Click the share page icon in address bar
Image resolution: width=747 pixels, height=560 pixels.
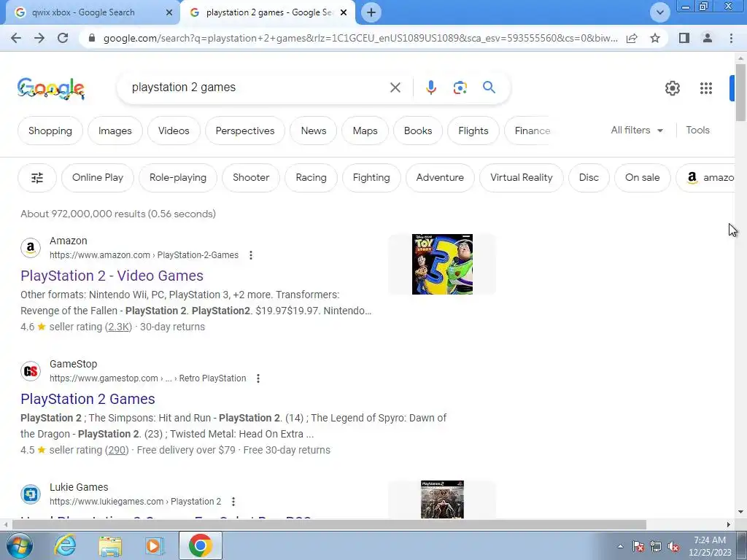[632, 38]
